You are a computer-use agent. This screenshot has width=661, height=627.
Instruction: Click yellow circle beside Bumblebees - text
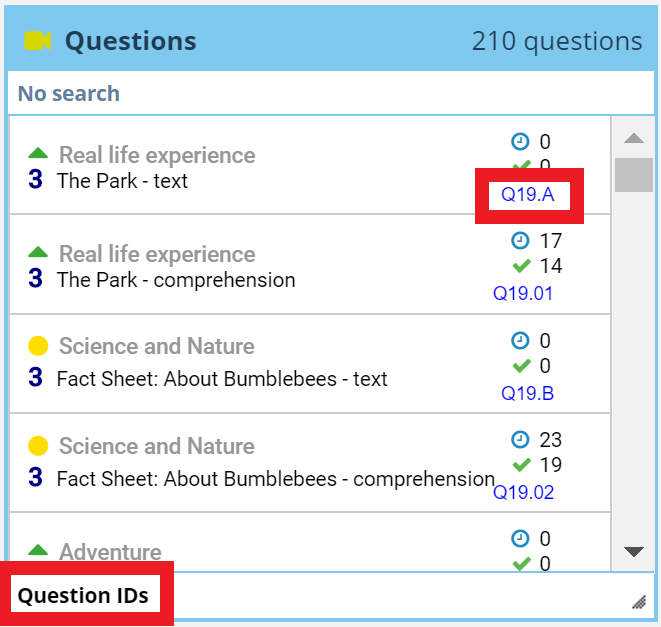click(38, 346)
